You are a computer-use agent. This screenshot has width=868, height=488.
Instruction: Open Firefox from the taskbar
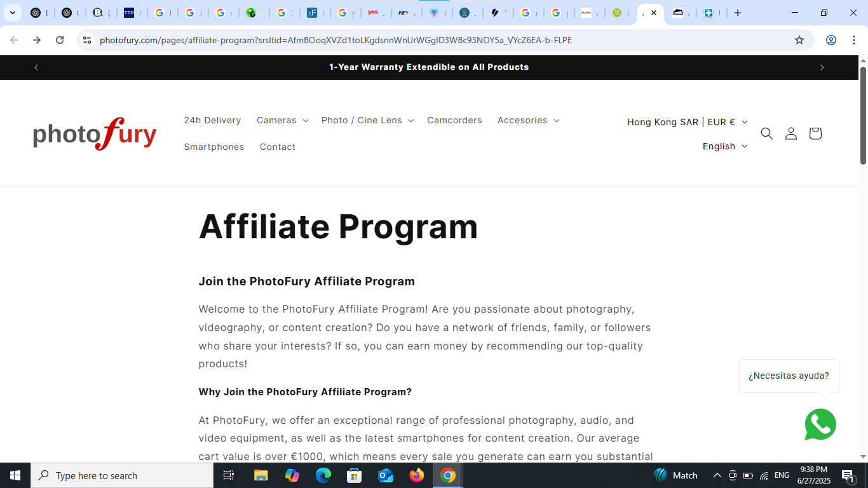click(417, 475)
